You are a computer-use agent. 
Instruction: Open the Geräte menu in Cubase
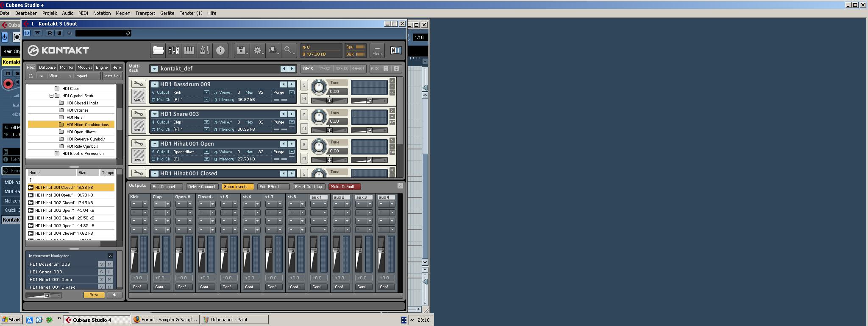click(167, 13)
